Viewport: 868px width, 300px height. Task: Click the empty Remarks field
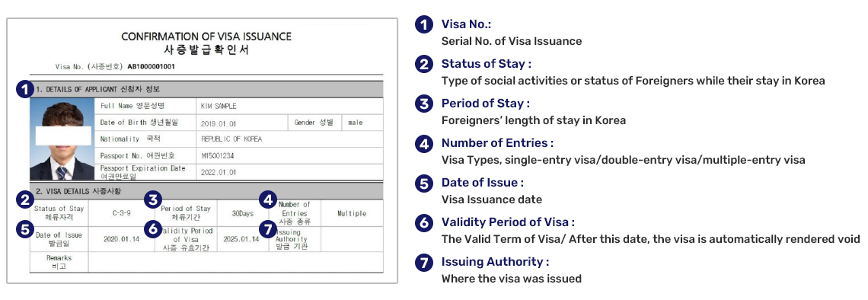[235, 262]
